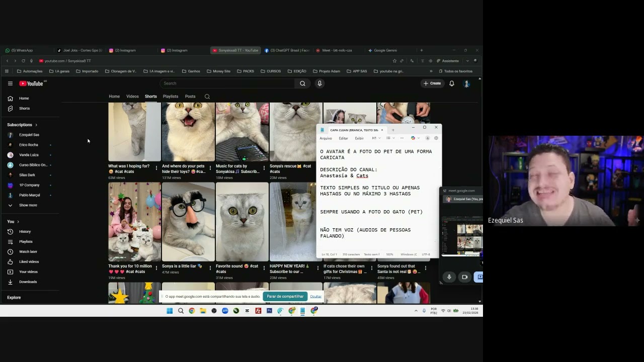Open Zoom from the taskbar

coord(225,311)
